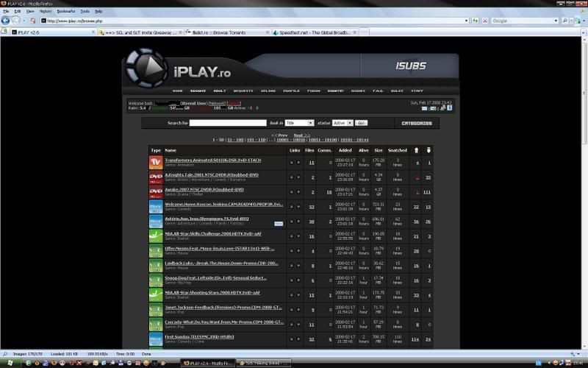Click the Google search magnifier icon
Image resolution: width=588 pixels, height=368 pixels.
[564, 21]
